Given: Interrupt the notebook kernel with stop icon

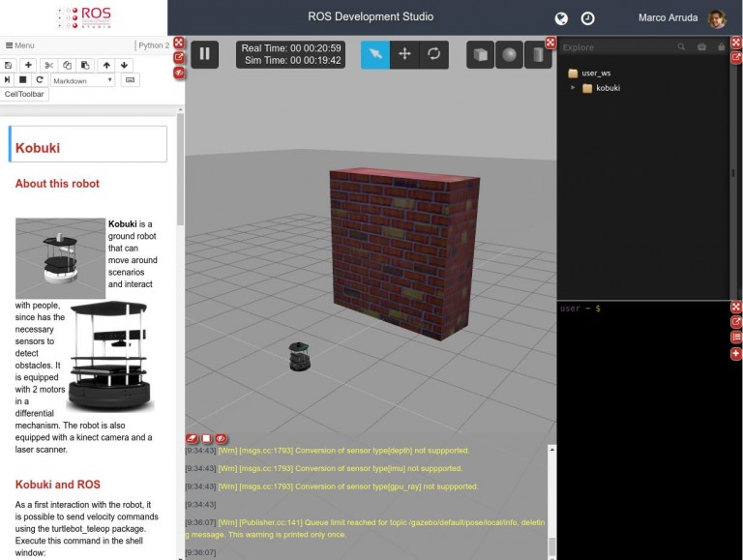Looking at the screenshot, I should [x=23, y=80].
